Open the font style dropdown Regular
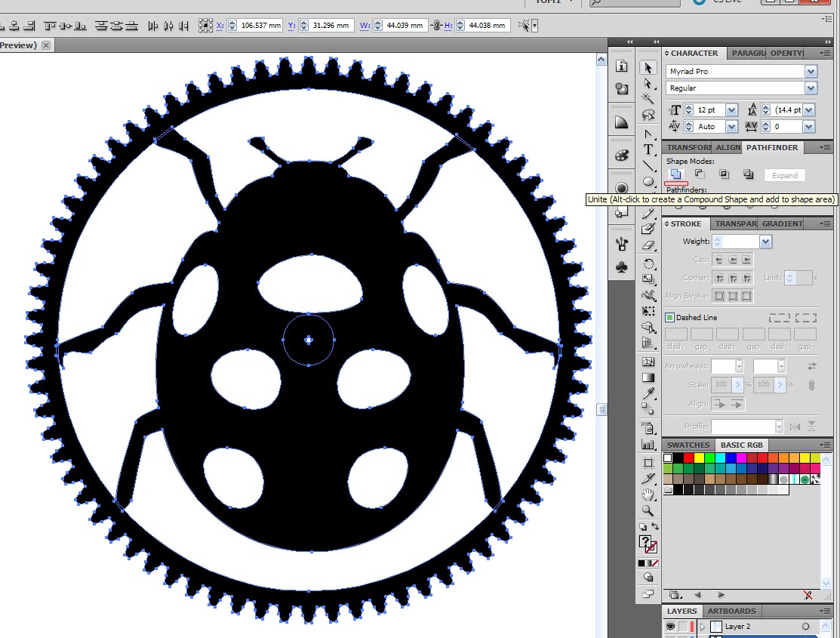Screen dimensions: 840x638 pyautogui.click(x=811, y=88)
